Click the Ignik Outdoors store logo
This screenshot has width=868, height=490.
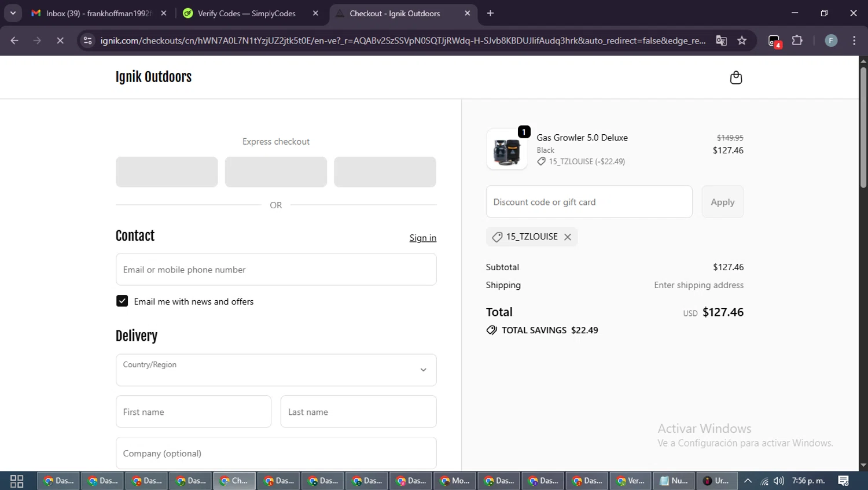point(153,77)
